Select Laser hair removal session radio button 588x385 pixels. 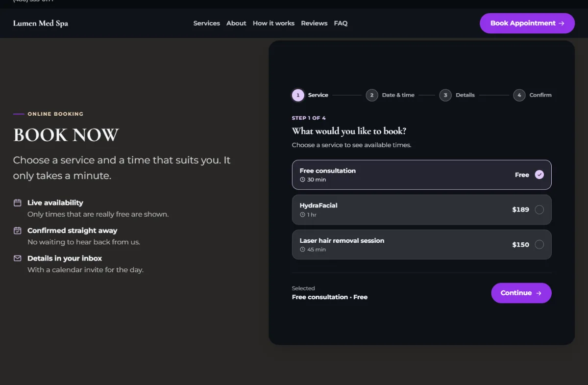539,245
